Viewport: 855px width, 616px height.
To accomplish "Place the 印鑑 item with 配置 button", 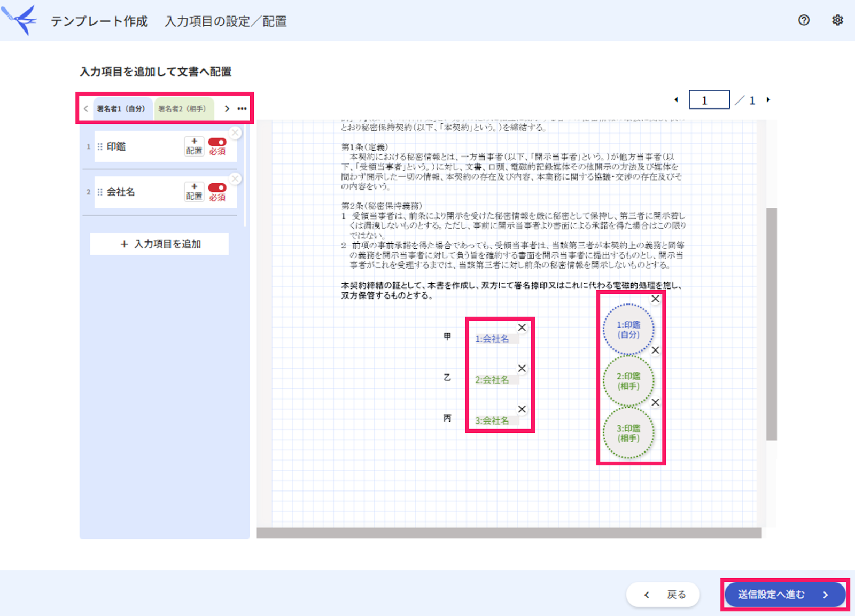I will point(194,146).
